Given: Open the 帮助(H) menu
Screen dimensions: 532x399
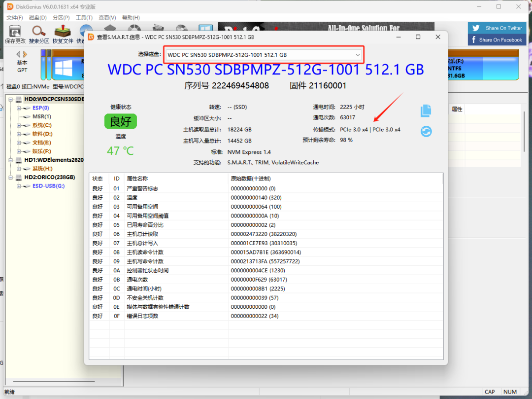Looking at the screenshot, I should 131,18.
